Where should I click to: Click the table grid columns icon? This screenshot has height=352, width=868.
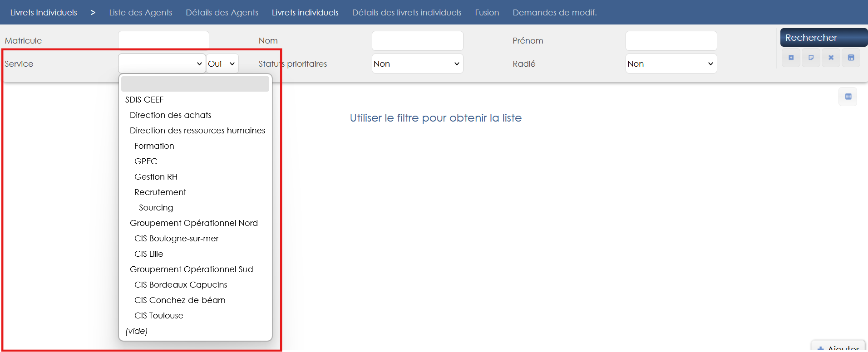[848, 97]
